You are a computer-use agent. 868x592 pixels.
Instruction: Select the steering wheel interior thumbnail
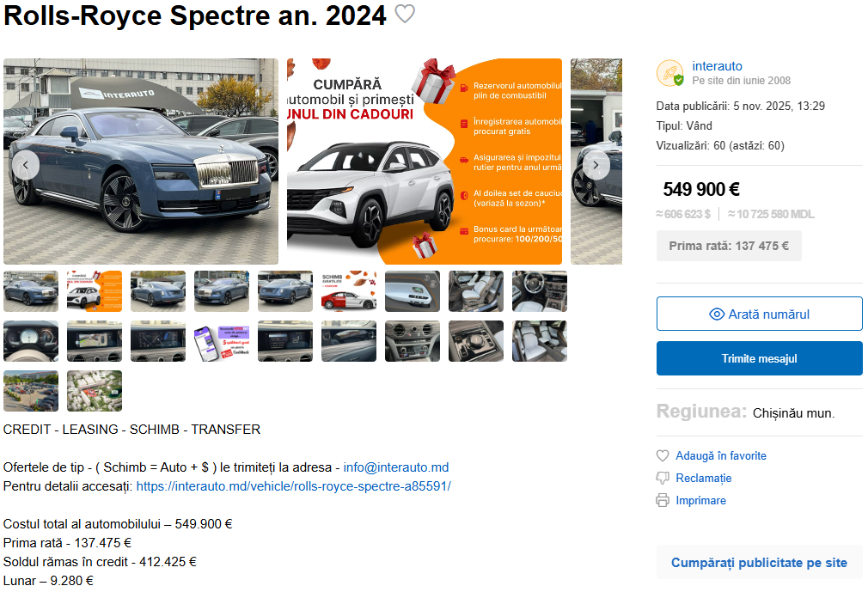point(540,291)
